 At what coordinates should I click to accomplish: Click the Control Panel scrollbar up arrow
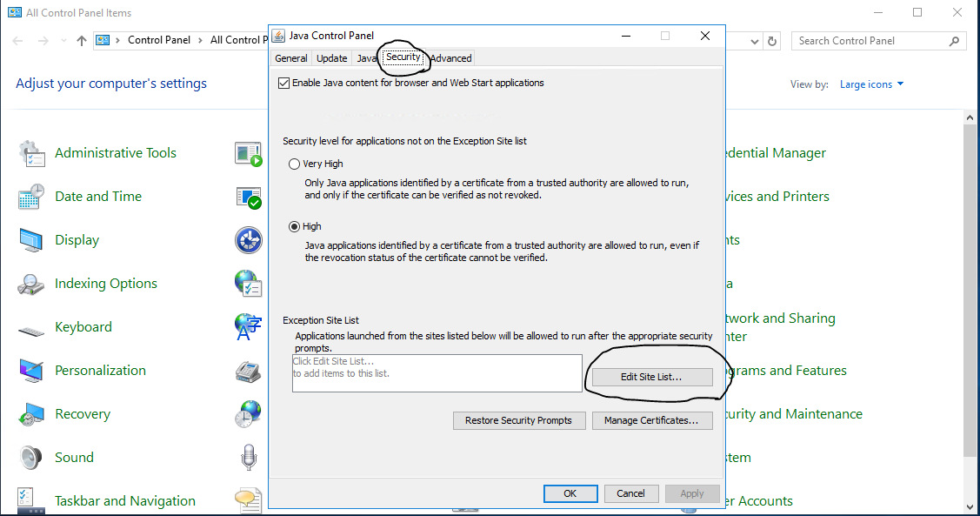[970, 117]
